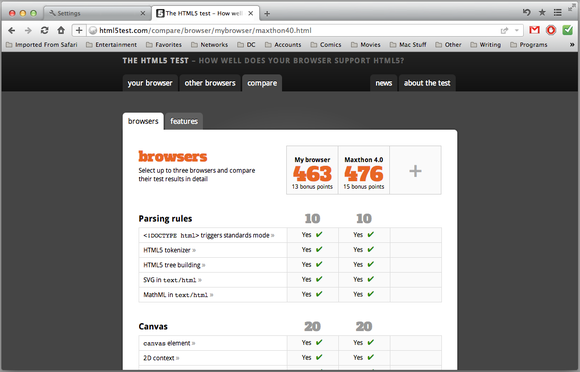Screen dimensions: 580x372
Task: Open the Entertainment bookmarks folder
Action: click(x=111, y=45)
